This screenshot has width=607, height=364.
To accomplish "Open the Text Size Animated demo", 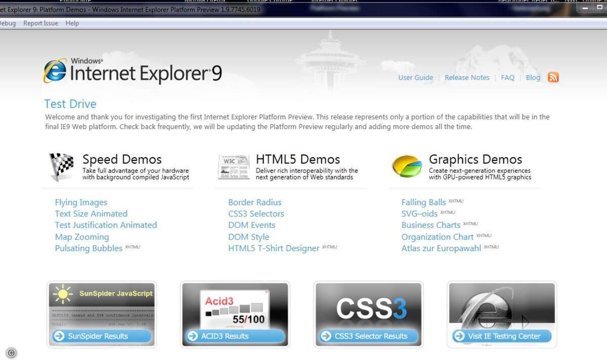I will tap(91, 214).
